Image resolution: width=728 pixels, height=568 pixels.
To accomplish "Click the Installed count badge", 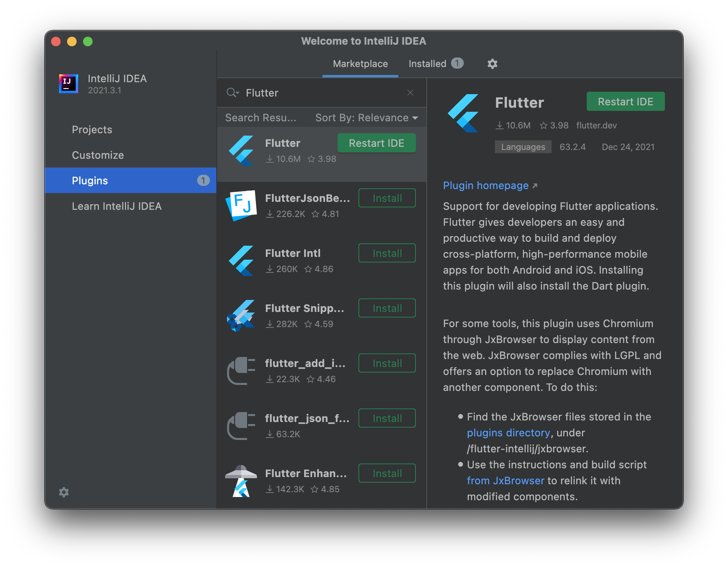I will click(457, 63).
